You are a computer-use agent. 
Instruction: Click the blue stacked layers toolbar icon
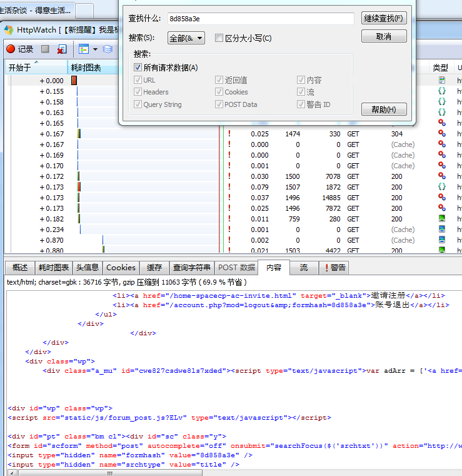pos(108,49)
